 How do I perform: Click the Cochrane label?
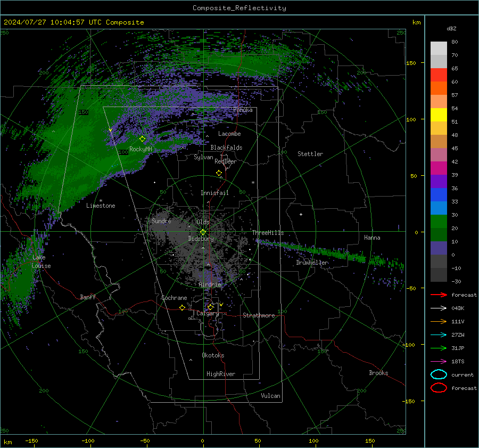pyautogui.click(x=174, y=298)
